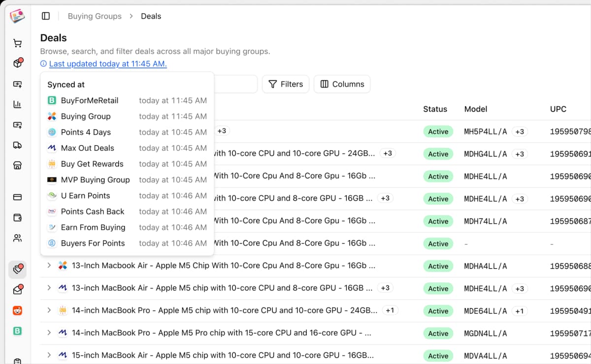Click the funnel icon in Filters button

[272, 84]
